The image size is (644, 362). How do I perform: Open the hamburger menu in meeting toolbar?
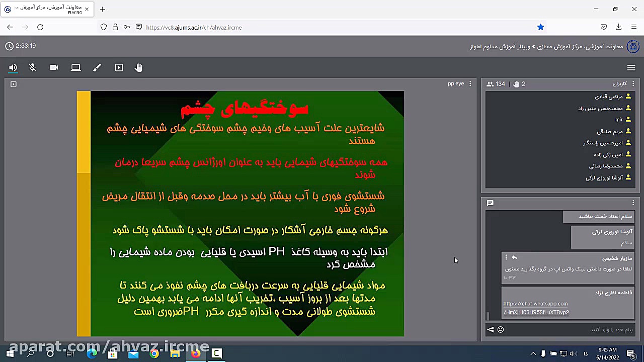(631, 68)
